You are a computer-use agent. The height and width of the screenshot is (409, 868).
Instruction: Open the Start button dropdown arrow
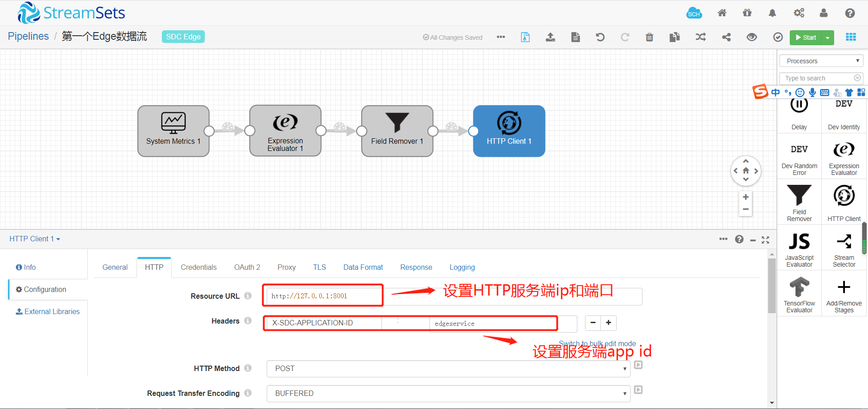(x=828, y=38)
